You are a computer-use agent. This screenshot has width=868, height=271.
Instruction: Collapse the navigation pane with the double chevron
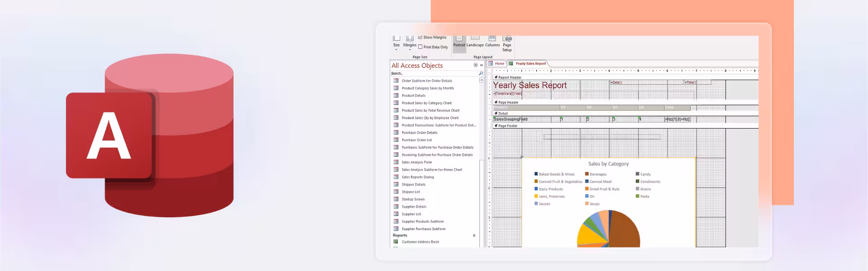point(481,65)
